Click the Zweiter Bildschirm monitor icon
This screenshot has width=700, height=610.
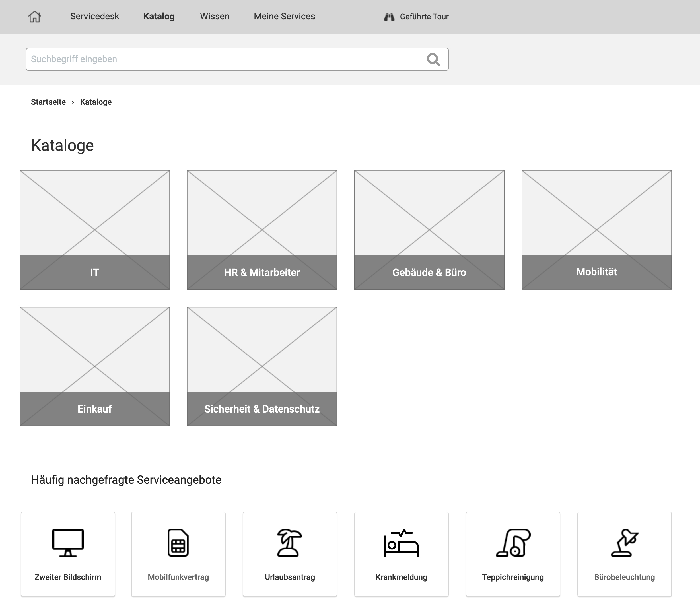click(x=67, y=541)
